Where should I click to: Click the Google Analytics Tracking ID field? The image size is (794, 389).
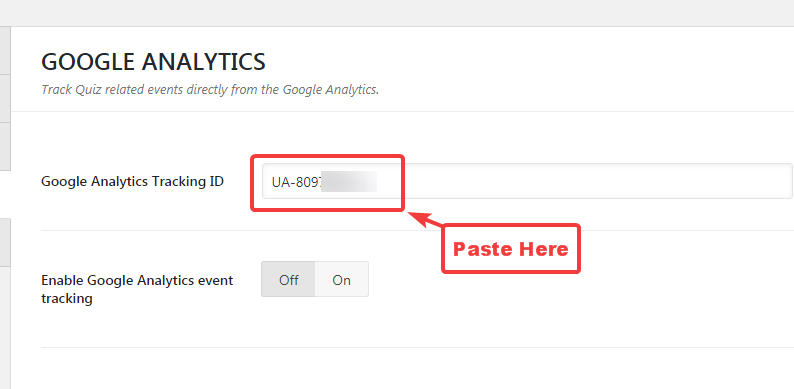pos(527,181)
